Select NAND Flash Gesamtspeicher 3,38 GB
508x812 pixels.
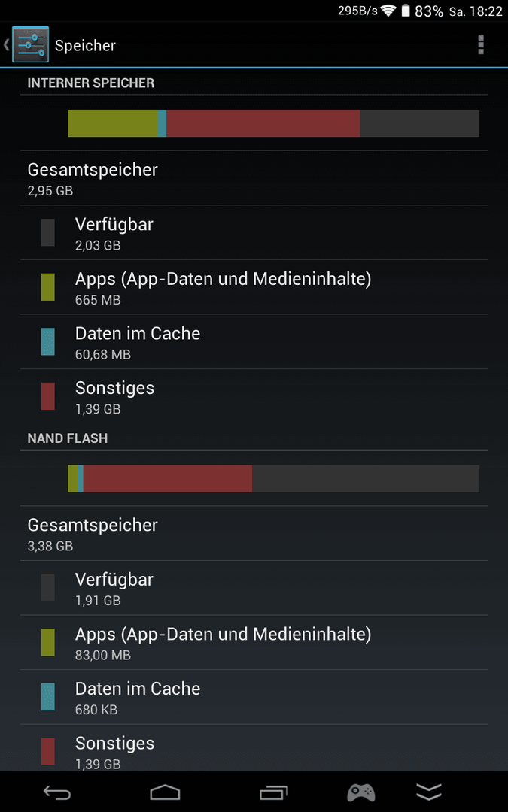point(254,533)
